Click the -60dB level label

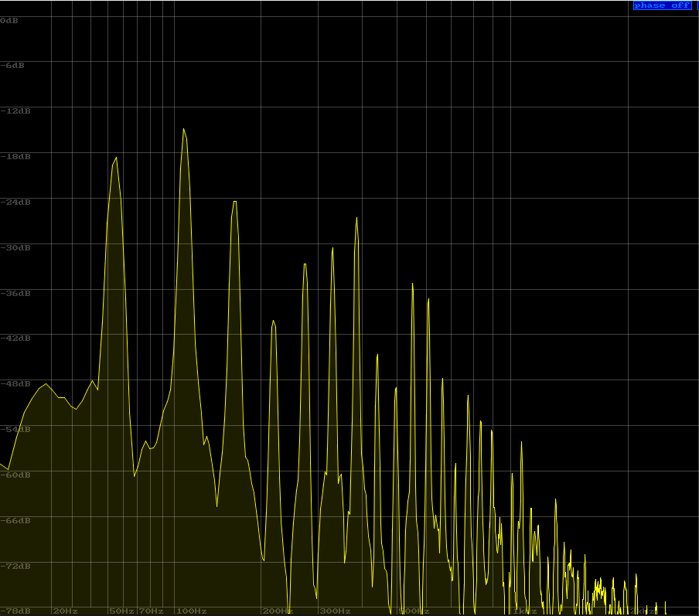coord(15,475)
